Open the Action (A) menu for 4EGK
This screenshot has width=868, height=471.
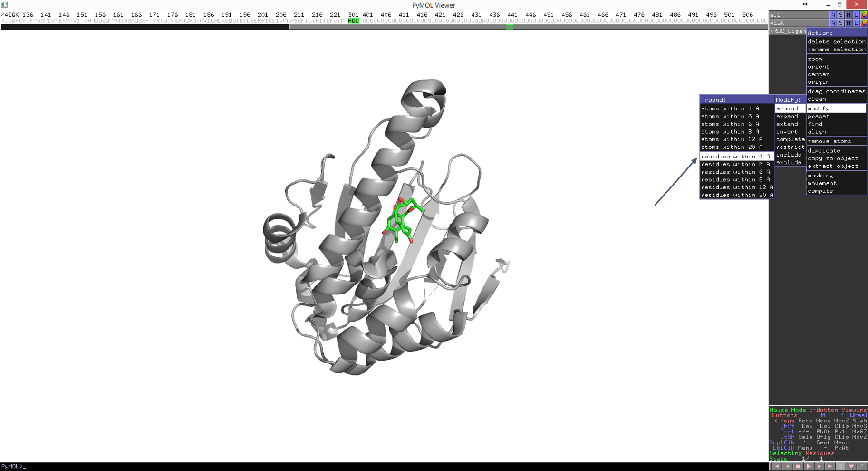coord(833,23)
